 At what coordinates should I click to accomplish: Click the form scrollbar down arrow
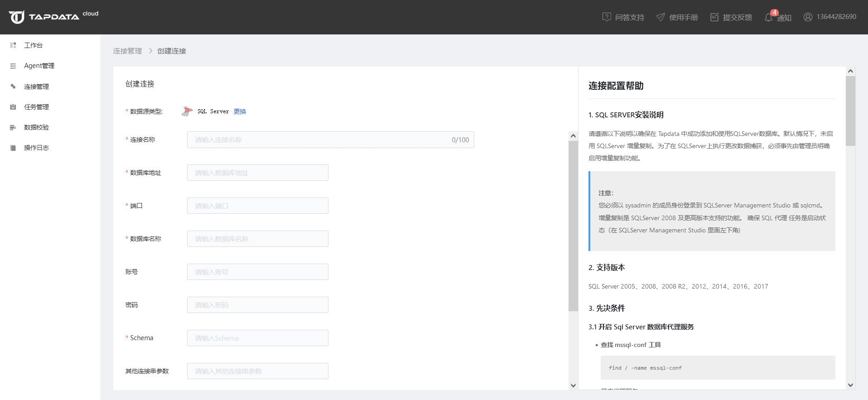(573, 386)
